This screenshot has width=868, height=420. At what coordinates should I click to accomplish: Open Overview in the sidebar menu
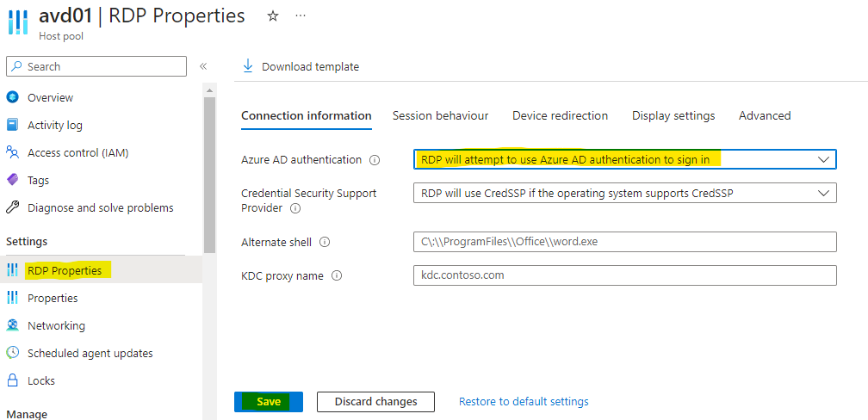50,97
